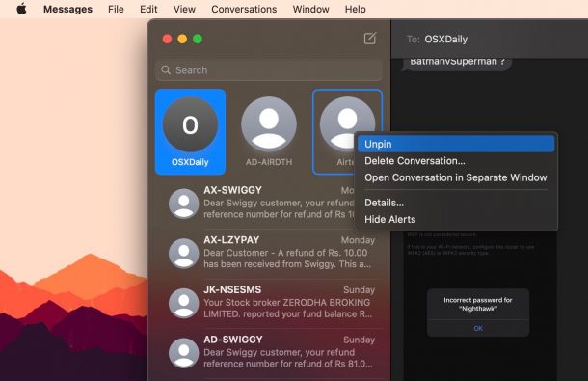Viewport: 588px width, 381px height.
Task: Click the AX-LZYPAY contact avatar
Action: click(x=184, y=253)
